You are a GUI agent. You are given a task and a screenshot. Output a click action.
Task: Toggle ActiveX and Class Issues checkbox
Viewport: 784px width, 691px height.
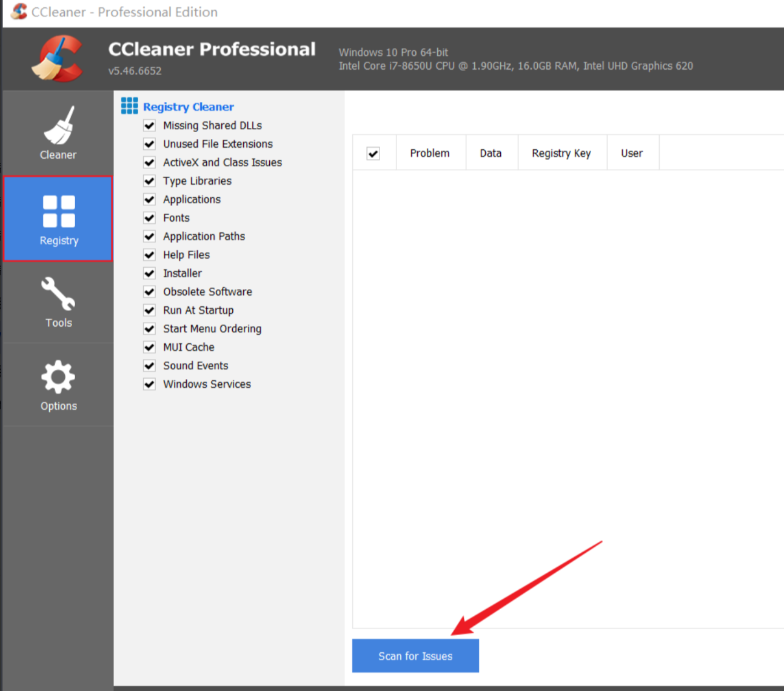(x=149, y=162)
